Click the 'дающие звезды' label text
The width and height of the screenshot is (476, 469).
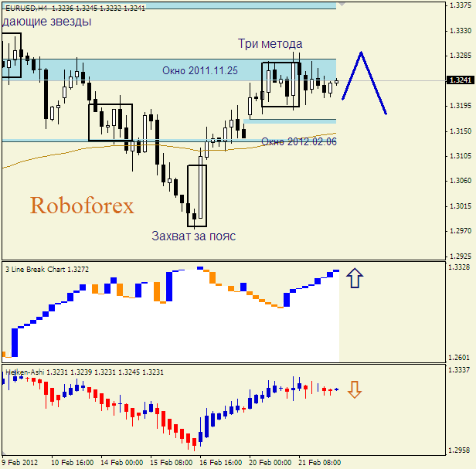coord(46,22)
